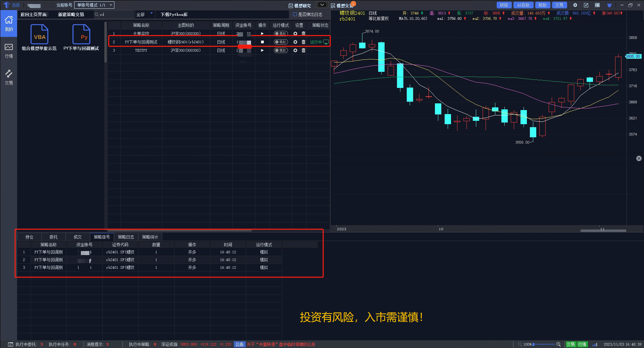The image size is (644, 348).
Task: Open the 全部 filter dropdown
Action: (x=145, y=14)
